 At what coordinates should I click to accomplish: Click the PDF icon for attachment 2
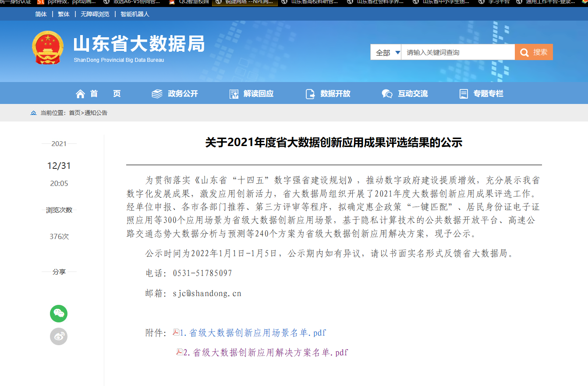tap(180, 352)
